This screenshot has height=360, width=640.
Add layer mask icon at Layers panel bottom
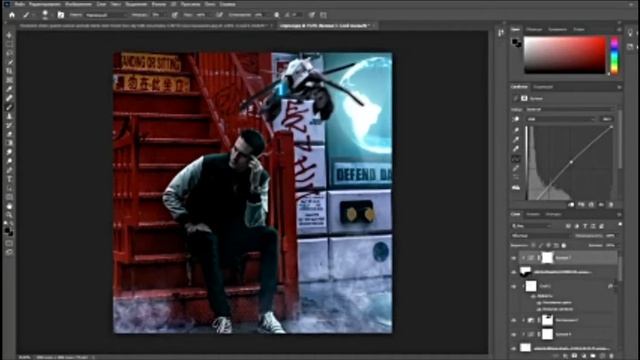click(575, 356)
